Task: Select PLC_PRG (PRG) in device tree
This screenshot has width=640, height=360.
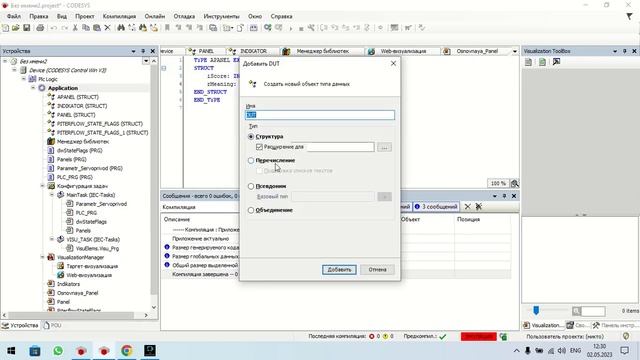Action: [74, 177]
